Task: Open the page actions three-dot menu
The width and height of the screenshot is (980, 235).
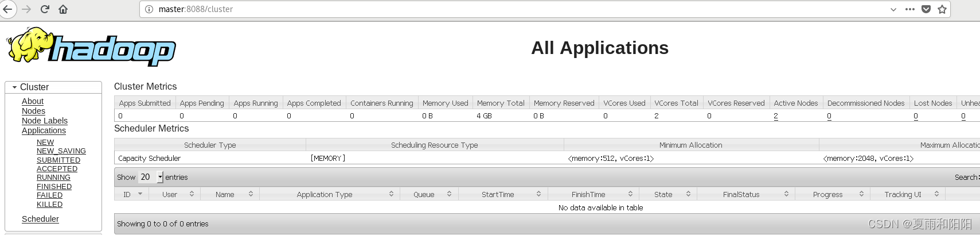Action: [x=910, y=9]
